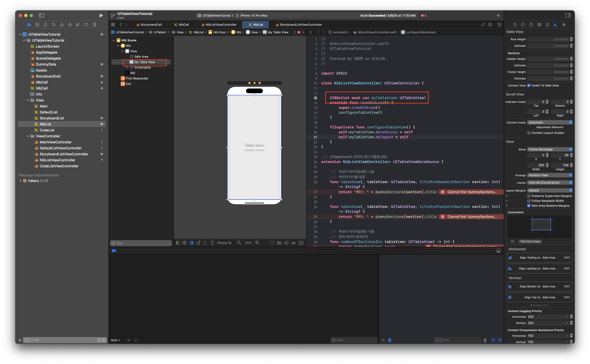Step the Row Height value
The height and width of the screenshot is (364, 590).
click(571, 39)
